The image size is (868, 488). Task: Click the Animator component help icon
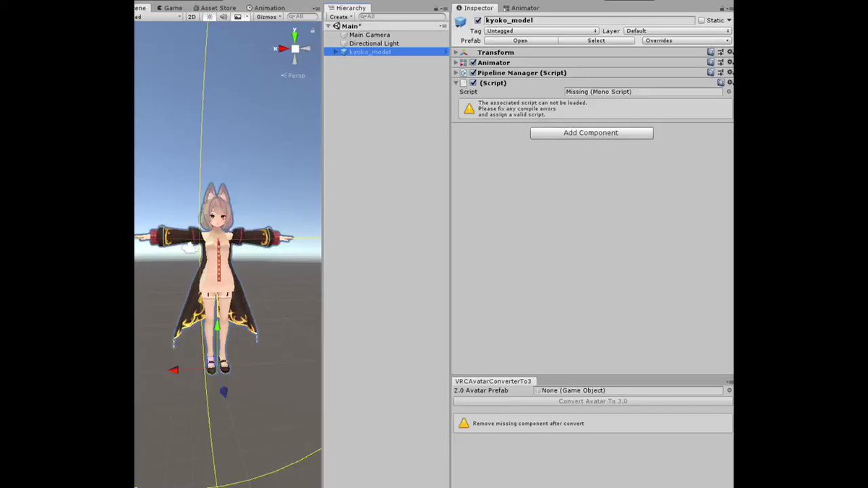point(710,62)
